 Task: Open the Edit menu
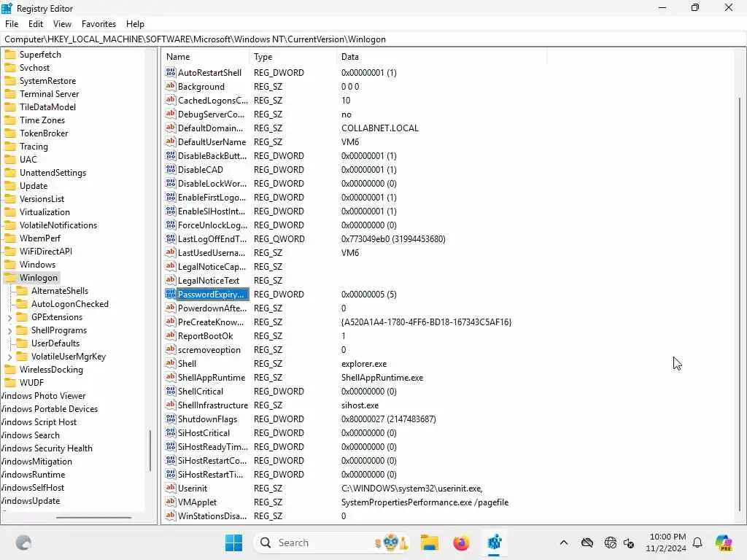coord(36,24)
